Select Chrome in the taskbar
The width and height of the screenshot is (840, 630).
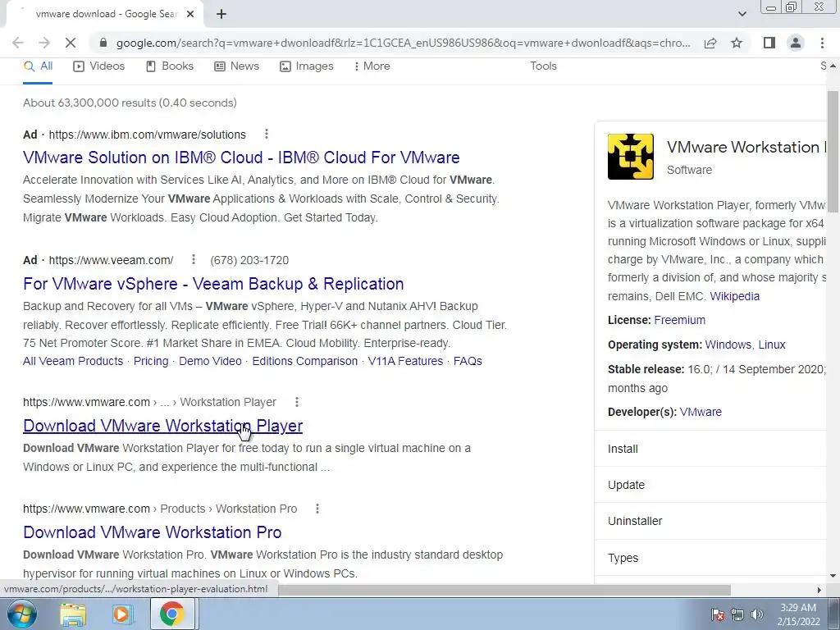tap(171, 614)
